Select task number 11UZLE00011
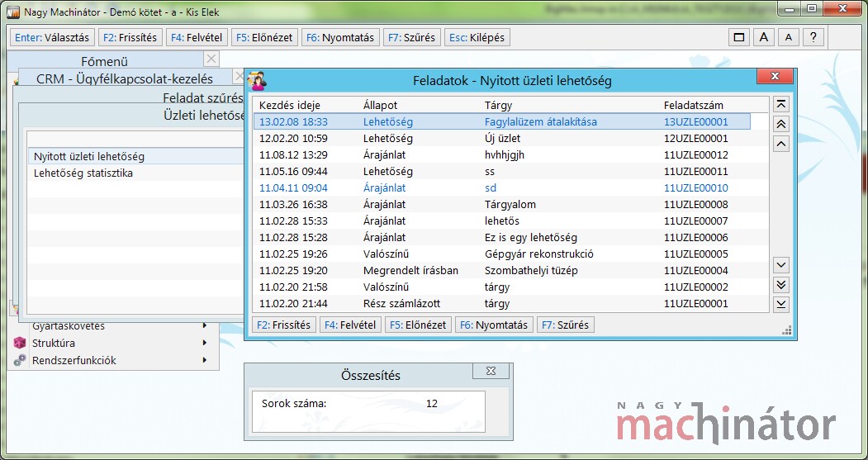 (696, 172)
